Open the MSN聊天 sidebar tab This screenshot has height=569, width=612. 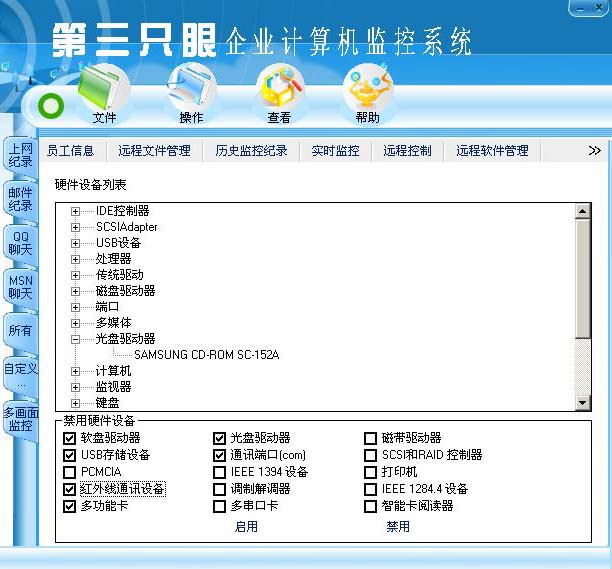click(x=20, y=287)
